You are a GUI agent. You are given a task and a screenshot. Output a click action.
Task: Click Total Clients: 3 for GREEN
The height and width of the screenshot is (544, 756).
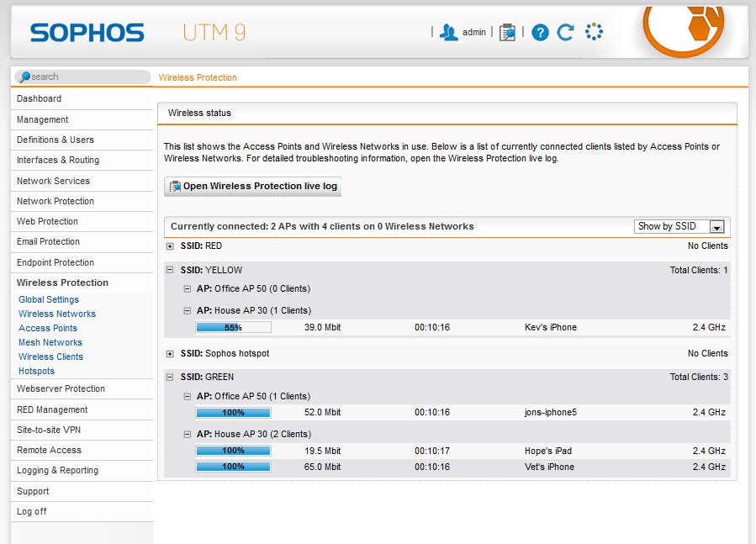coord(699,378)
